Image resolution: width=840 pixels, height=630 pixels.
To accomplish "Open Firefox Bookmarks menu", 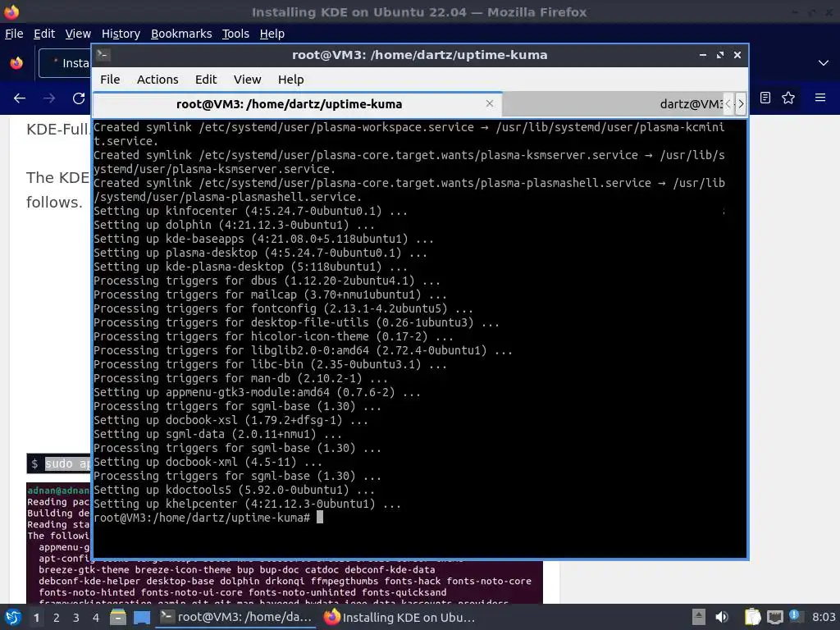I will pos(181,34).
